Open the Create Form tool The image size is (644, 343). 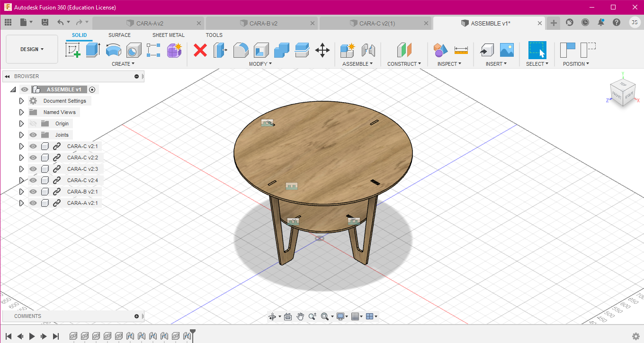click(x=174, y=50)
